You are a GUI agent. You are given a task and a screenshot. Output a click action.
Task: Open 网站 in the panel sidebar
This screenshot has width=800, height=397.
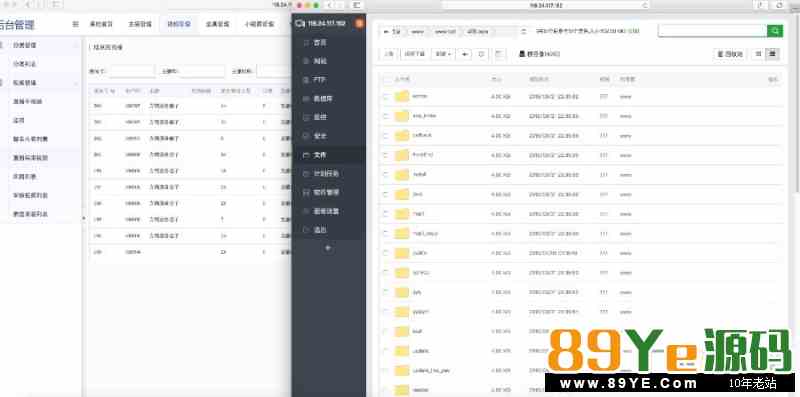[329, 61]
